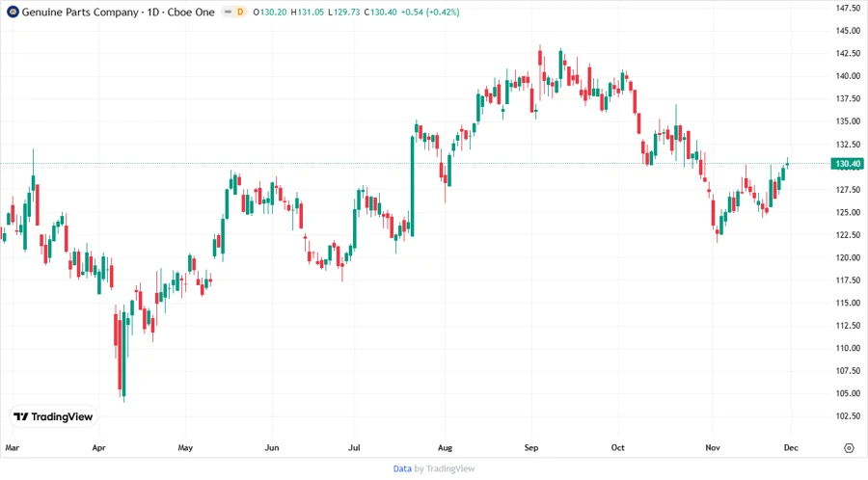Click the high value H131.05
This screenshot has height=480, width=868.
[308, 13]
